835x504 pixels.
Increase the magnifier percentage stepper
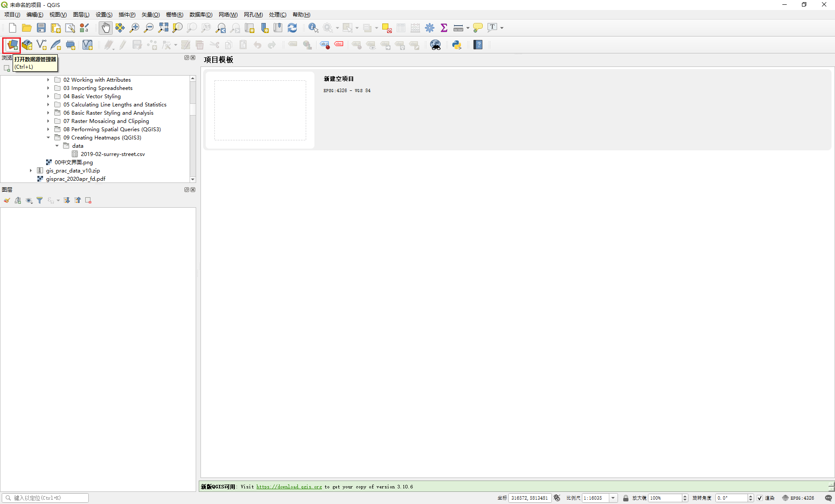685,496
